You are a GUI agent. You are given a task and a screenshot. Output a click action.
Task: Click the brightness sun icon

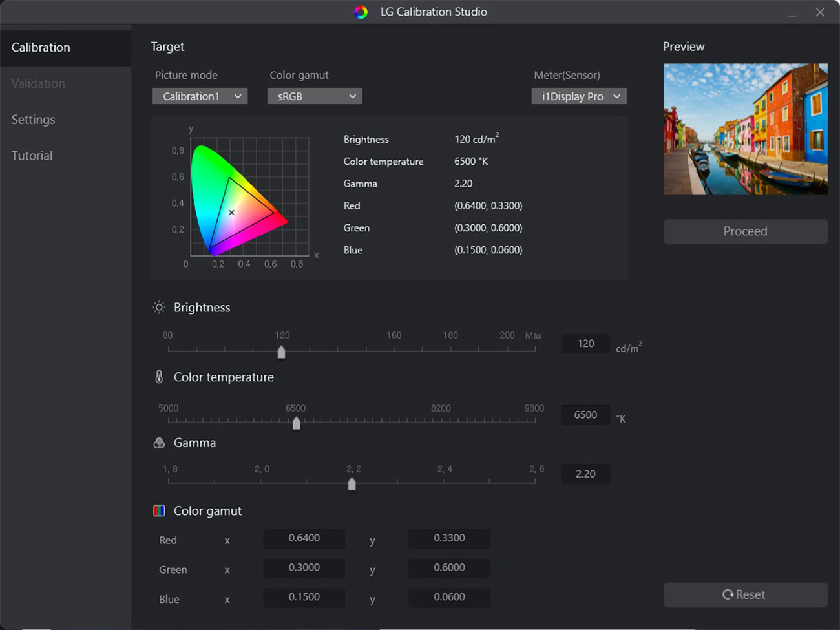click(159, 308)
